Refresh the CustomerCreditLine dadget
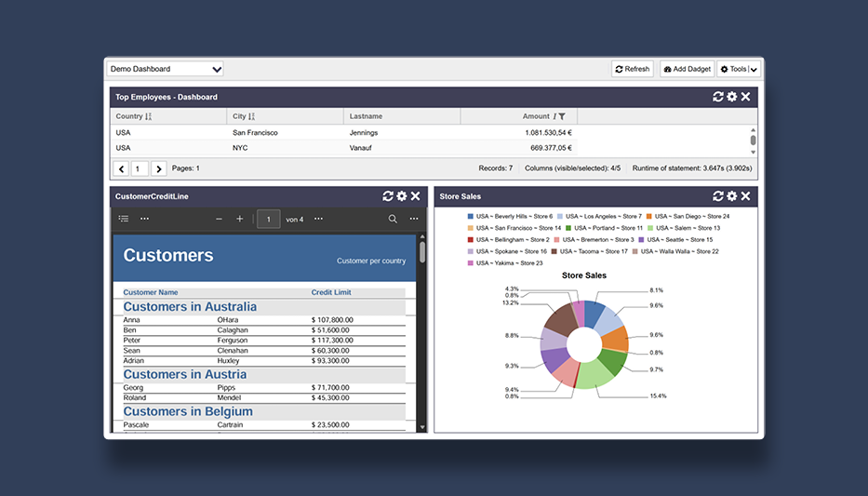 [388, 196]
